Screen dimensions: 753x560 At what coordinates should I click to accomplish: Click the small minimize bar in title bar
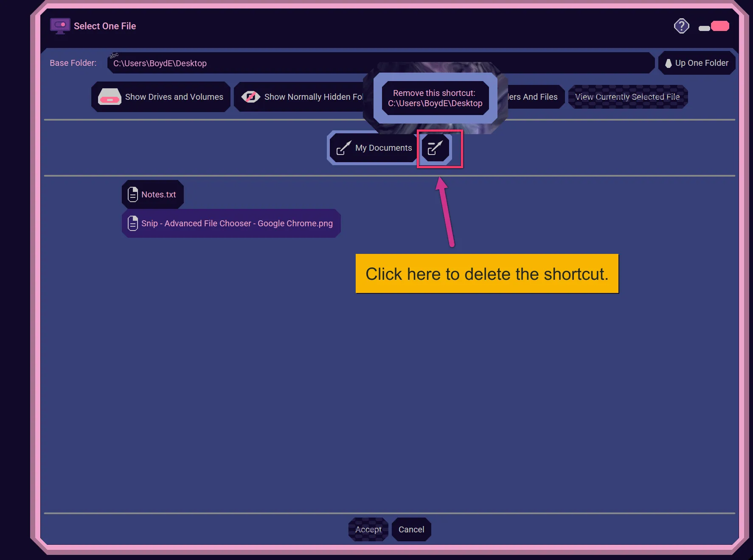pos(704,28)
